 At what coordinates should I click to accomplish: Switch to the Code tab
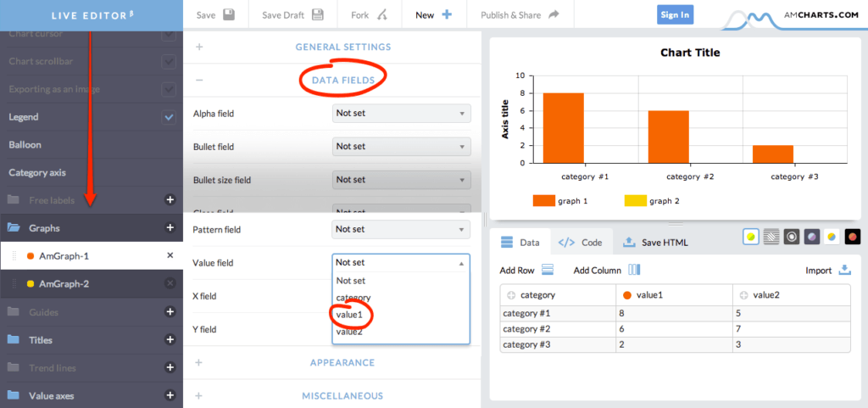[581, 242]
